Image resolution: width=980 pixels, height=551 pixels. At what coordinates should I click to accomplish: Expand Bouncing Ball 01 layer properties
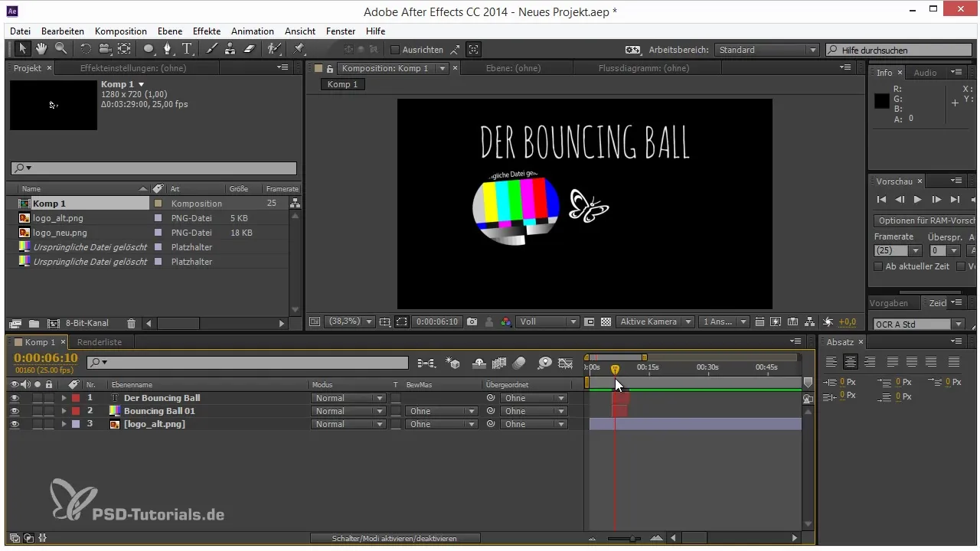click(x=64, y=411)
